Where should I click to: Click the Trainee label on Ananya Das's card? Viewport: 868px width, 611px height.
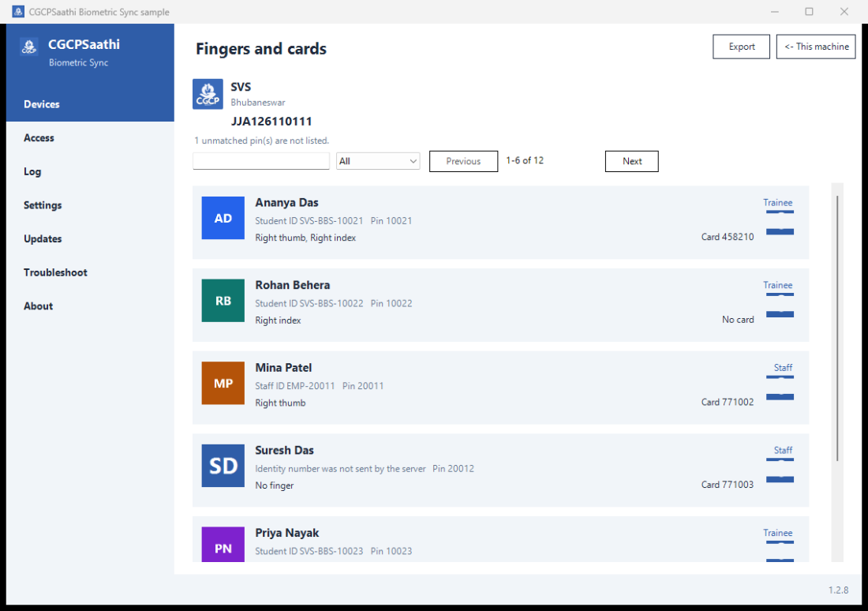[778, 203]
